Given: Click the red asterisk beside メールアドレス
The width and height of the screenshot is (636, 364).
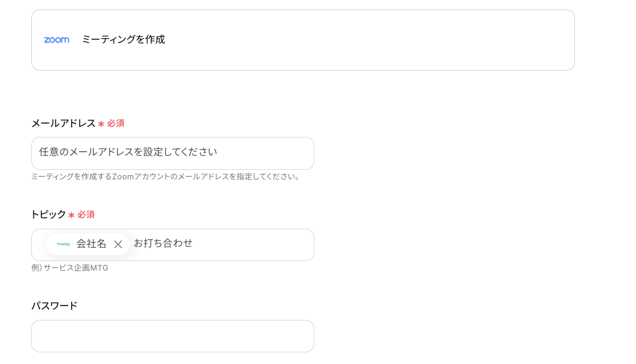Looking at the screenshot, I should pyautogui.click(x=101, y=123).
